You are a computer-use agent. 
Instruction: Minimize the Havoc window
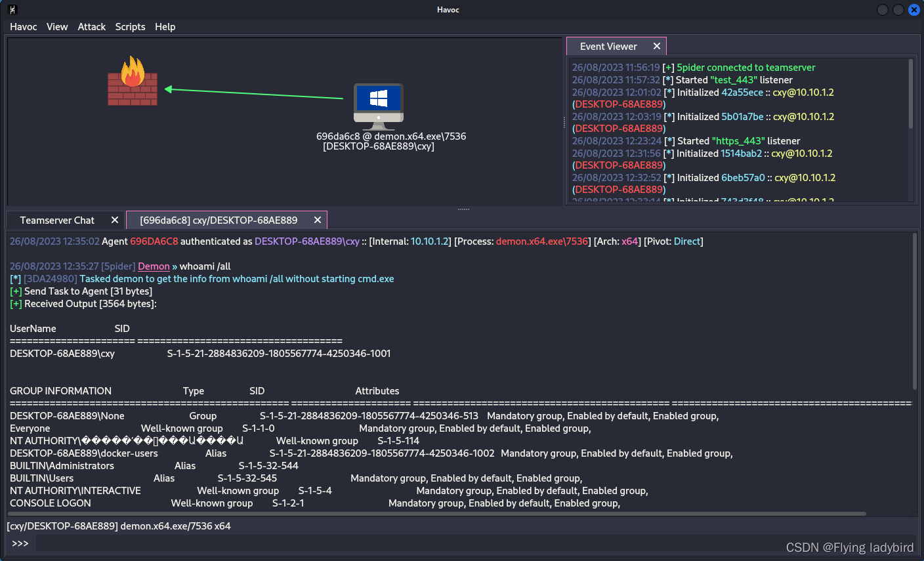883,10
